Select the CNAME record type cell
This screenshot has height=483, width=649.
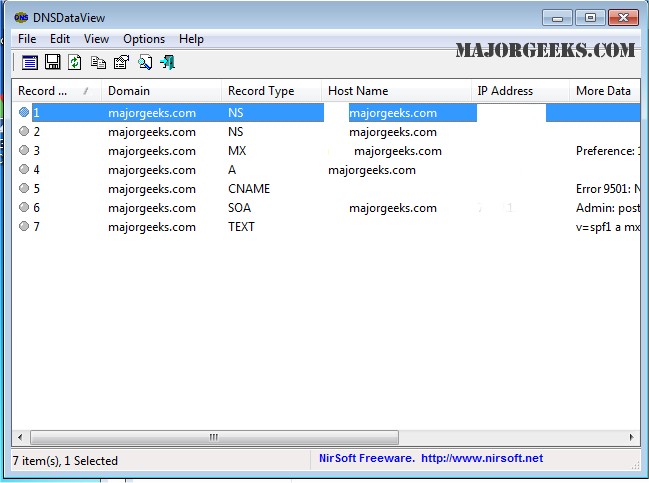point(249,189)
